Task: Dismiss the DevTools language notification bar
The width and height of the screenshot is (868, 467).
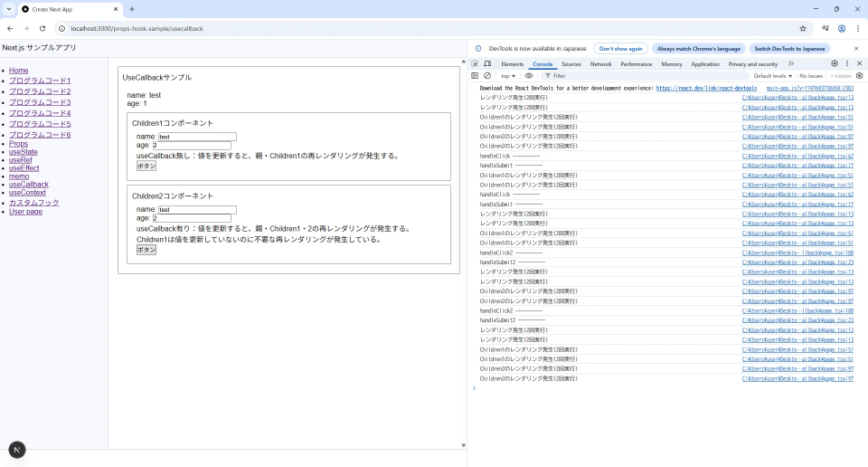Action: point(856,49)
